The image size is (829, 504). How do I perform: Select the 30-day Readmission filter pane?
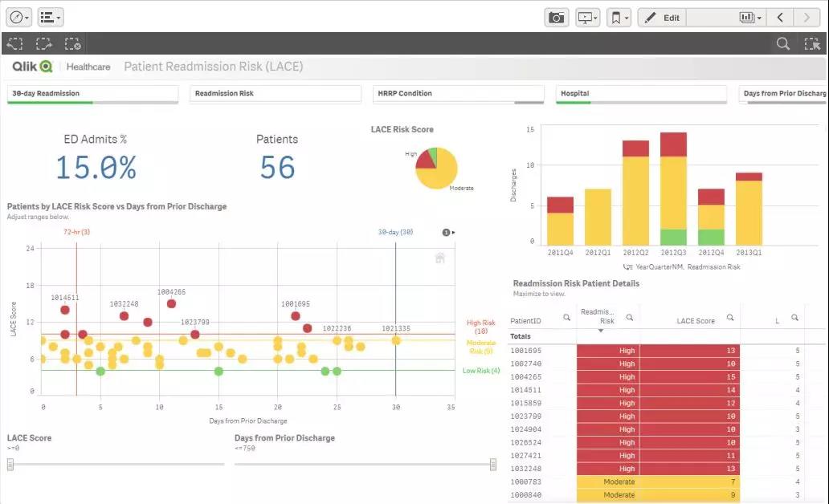click(92, 94)
